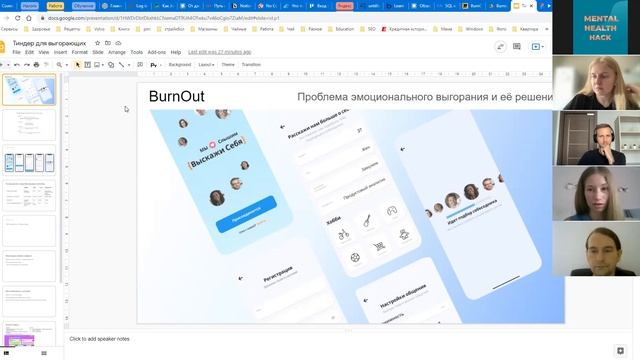Select the first slide thumbnail
Viewport: 640px width, 360px height.
pyautogui.click(x=29, y=89)
